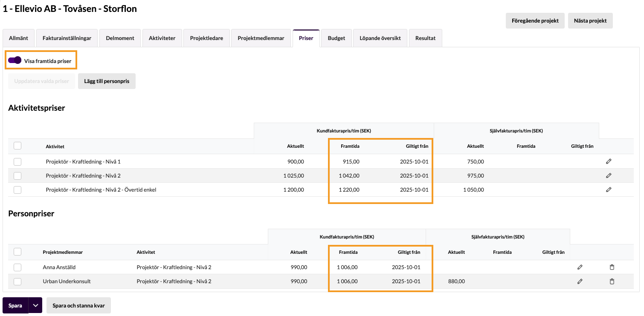Delete Urban Underkonsult's person price

[612, 281]
